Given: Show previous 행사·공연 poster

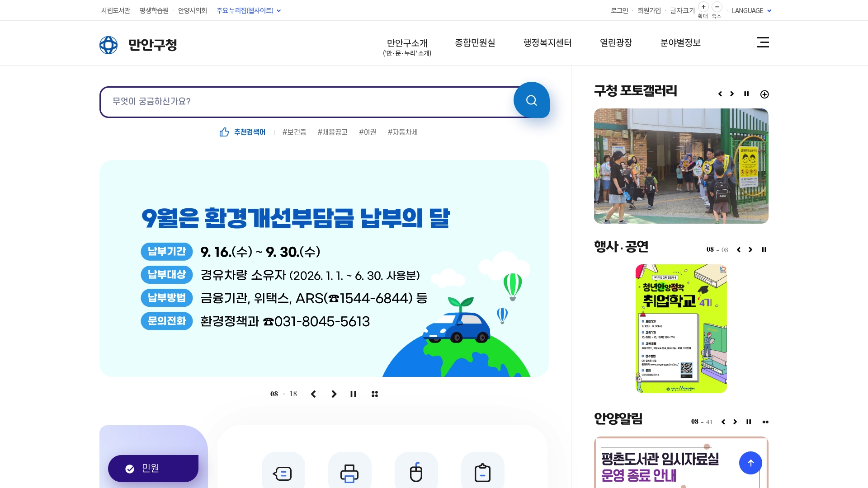Looking at the screenshot, I should (x=739, y=250).
